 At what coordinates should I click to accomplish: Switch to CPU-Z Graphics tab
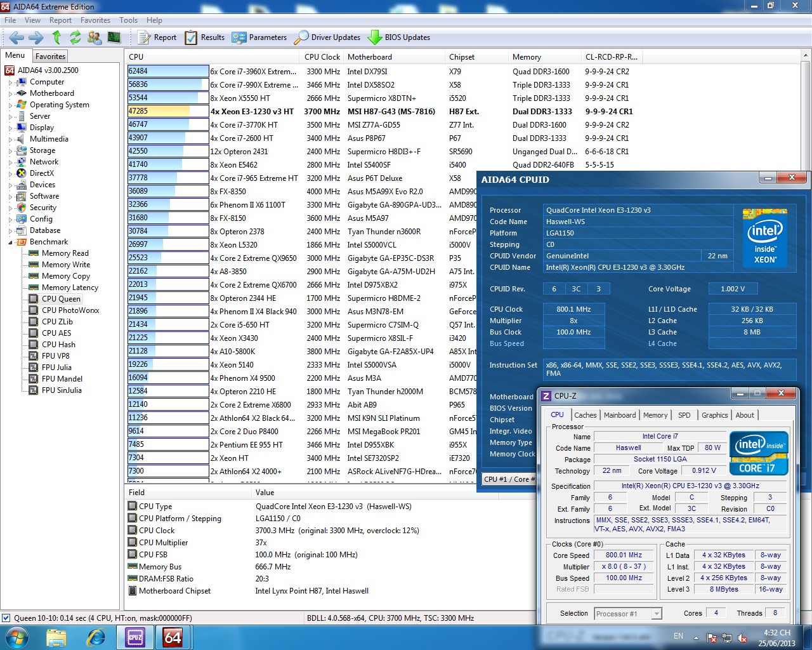click(714, 415)
